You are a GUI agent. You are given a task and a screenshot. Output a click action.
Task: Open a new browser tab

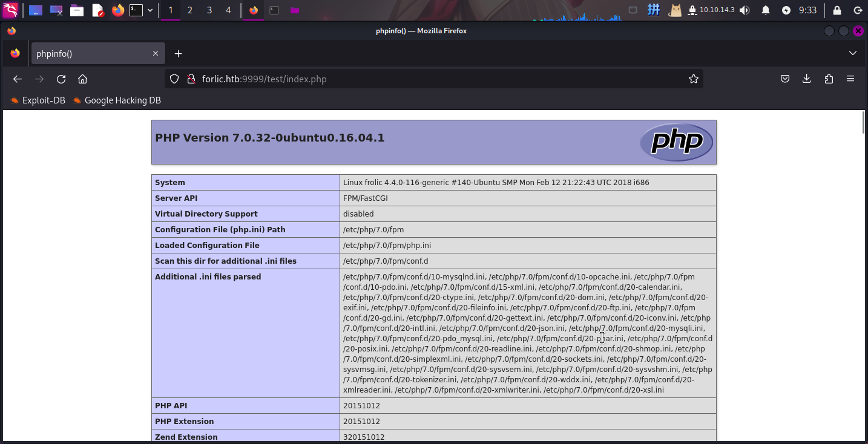tap(178, 54)
